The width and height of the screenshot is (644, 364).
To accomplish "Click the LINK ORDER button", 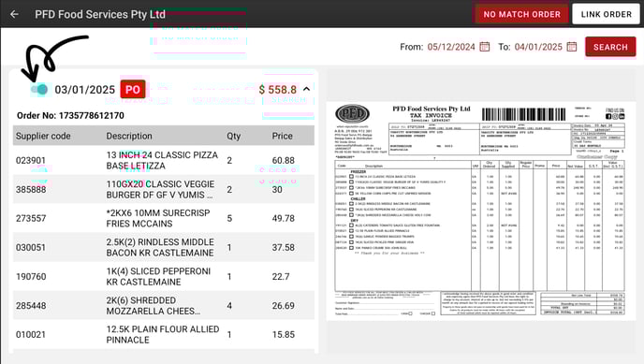I will tap(607, 14).
